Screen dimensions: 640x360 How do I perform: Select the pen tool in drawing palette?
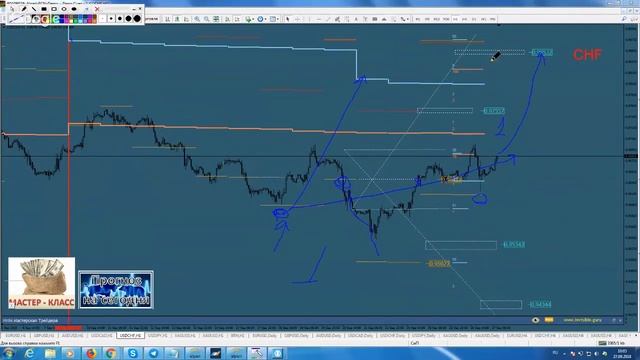pyautogui.click(x=24, y=9)
